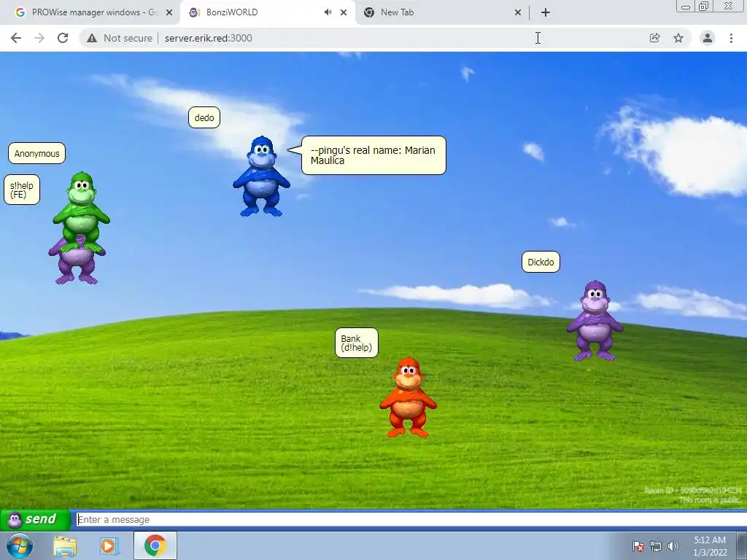Click the blue Bonzi named dedo

pyautogui.click(x=261, y=176)
